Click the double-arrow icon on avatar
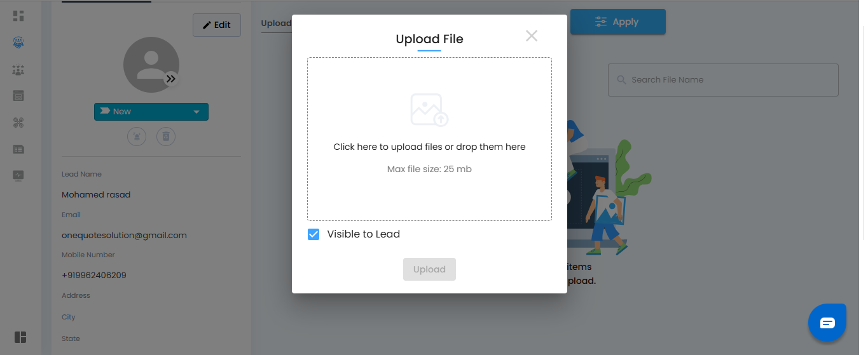Image resolution: width=868 pixels, height=355 pixels. coord(170,79)
